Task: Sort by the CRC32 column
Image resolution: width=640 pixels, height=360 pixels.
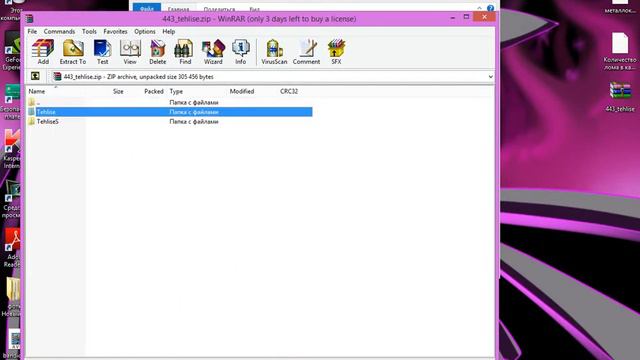Action: tap(289, 91)
